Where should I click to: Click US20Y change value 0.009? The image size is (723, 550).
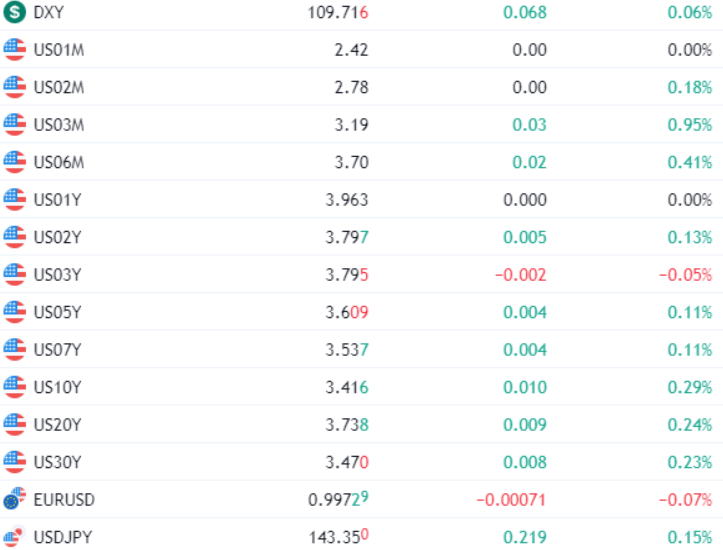(x=525, y=425)
